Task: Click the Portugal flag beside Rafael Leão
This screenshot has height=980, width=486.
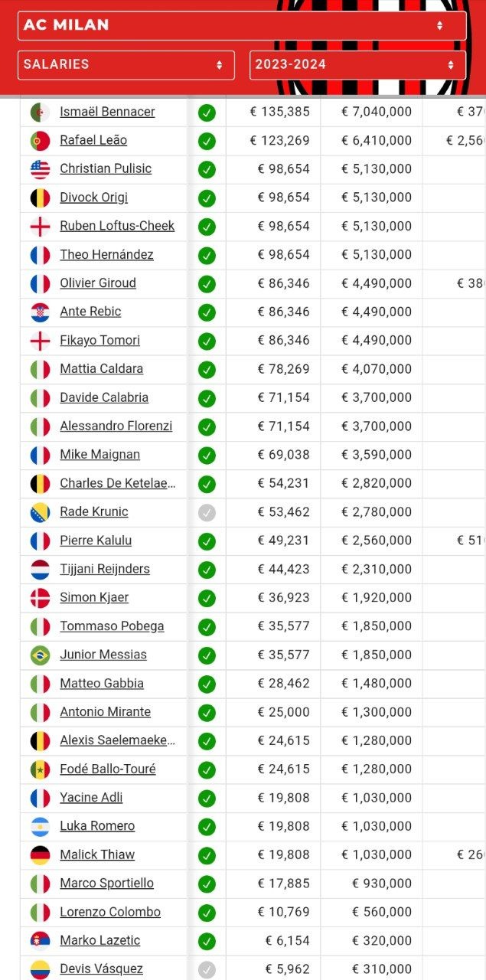Action: point(40,141)
